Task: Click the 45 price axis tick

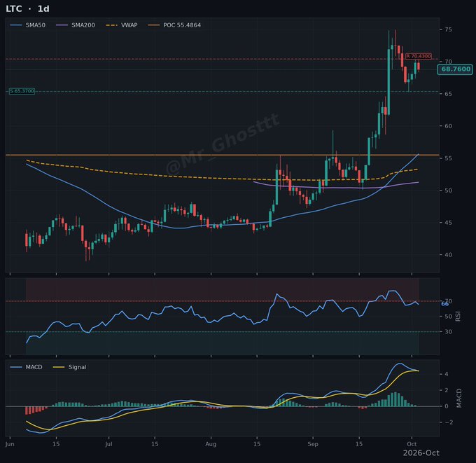Action: click(x=448, y=222)
